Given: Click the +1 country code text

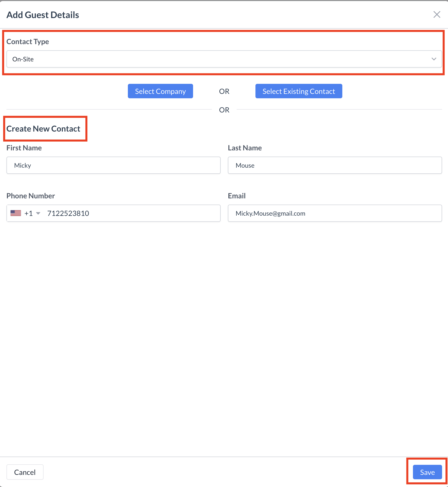Looking at the screenshot, I should [29, 213].
